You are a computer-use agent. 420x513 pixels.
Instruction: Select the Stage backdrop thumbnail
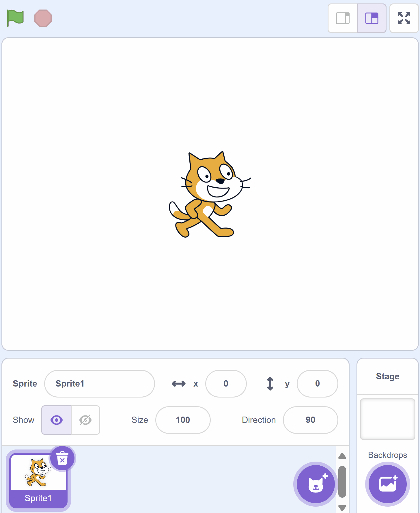click(387, 419)
